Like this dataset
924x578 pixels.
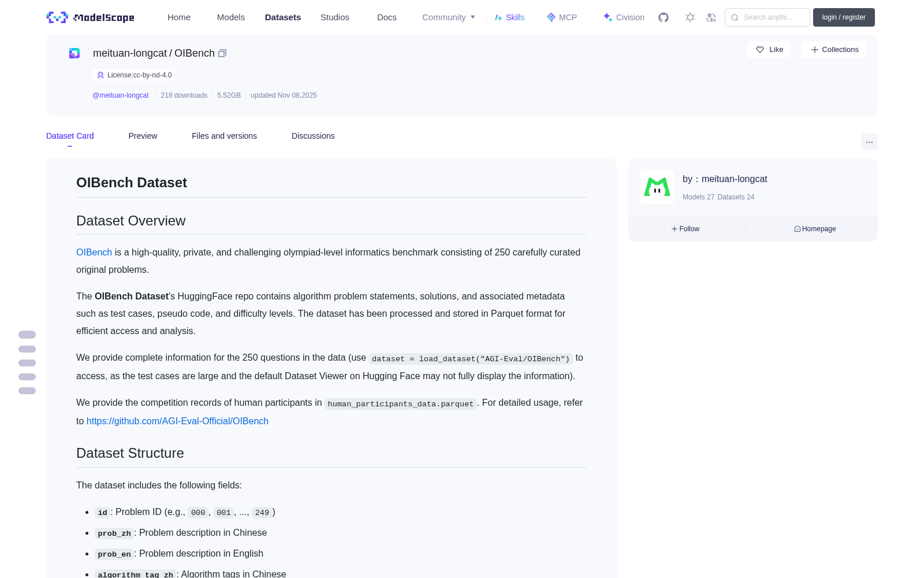point(769,50)
